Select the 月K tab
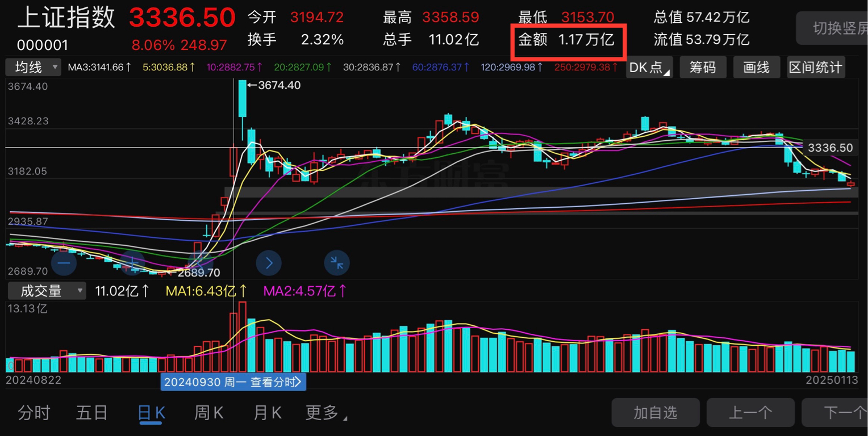The image size is (868, 436). point(268,413)
